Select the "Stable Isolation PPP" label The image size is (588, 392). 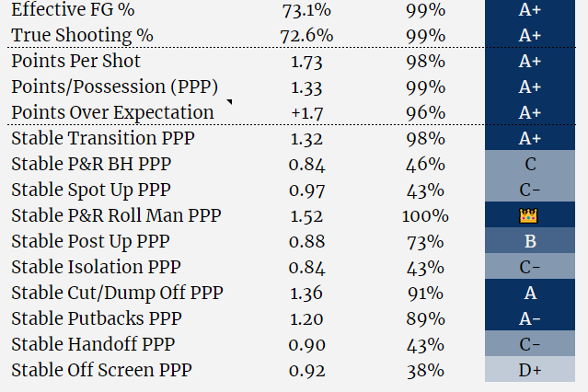pos(97,268)
